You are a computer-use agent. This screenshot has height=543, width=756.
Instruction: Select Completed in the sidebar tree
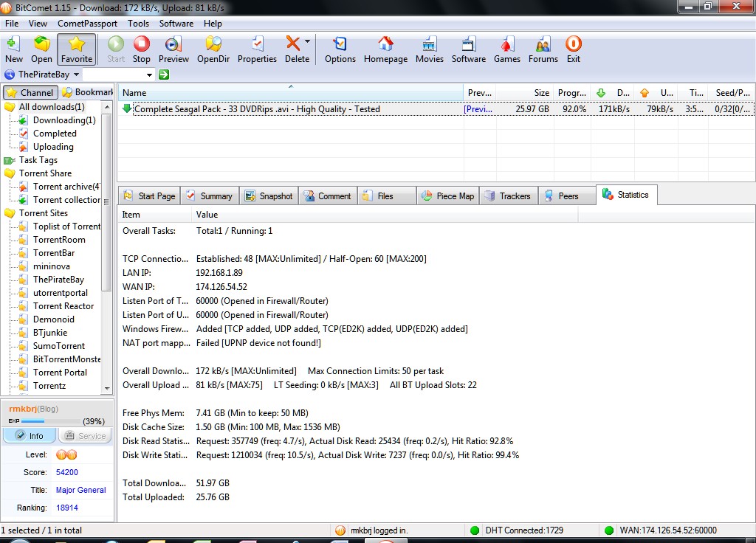(55, 134)
